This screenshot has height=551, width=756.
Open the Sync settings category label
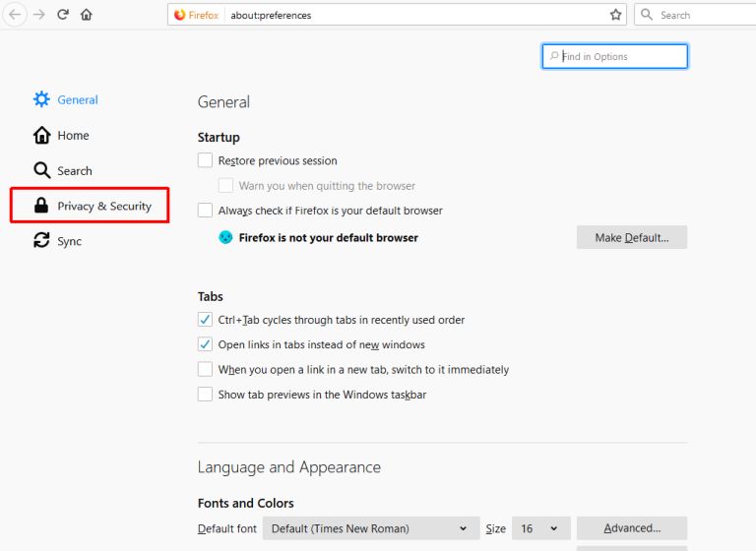click(70, 241)
